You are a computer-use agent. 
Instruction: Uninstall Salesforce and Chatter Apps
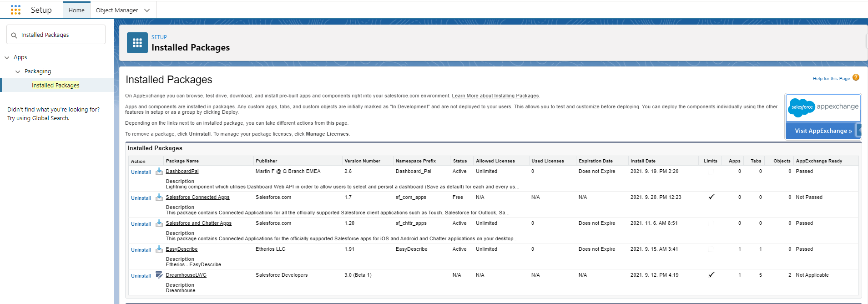pos(141,224)
